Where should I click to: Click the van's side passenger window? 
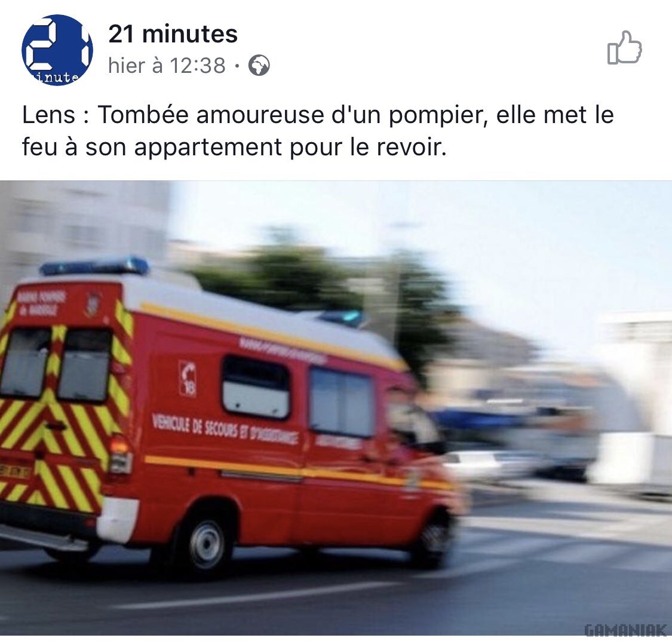(x=256, y=387)
